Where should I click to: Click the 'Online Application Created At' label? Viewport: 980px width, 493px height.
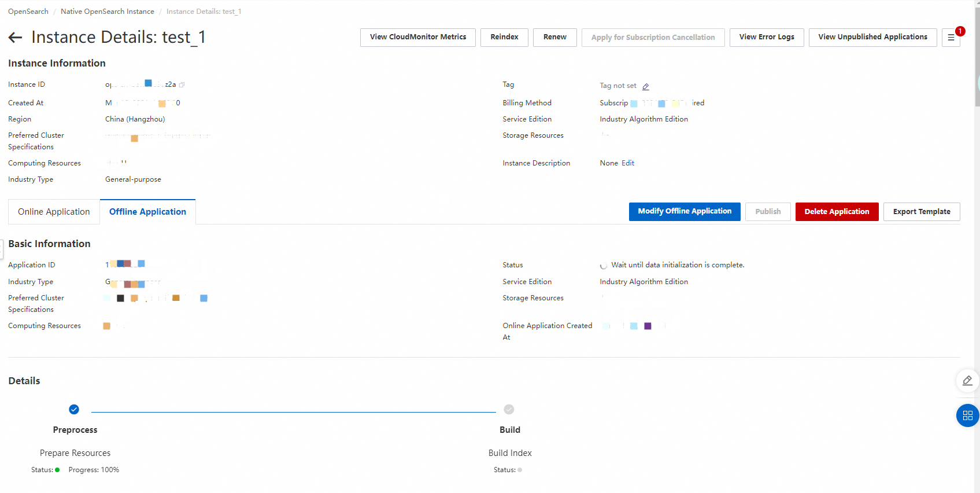click(x=548, y=332)
